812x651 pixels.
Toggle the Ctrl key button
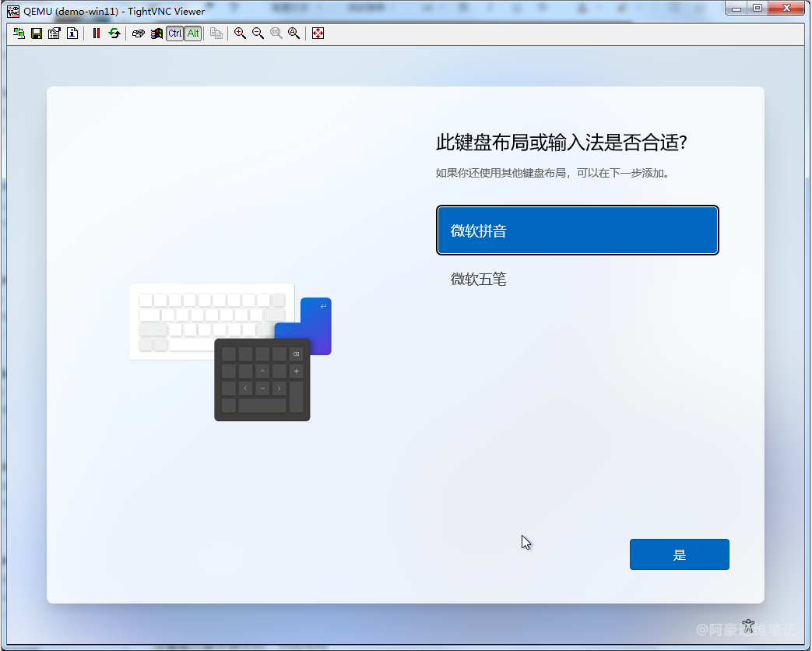tap(175, 33)
